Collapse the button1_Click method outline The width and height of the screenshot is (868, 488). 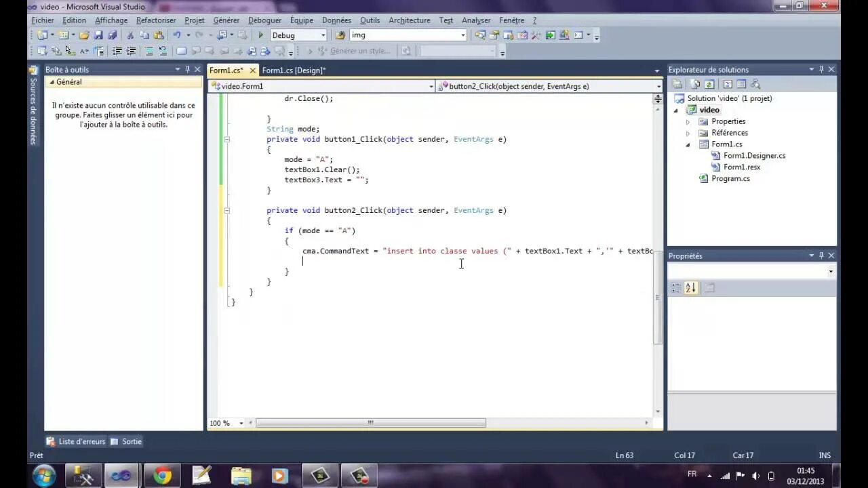click(x=226, y=140)
